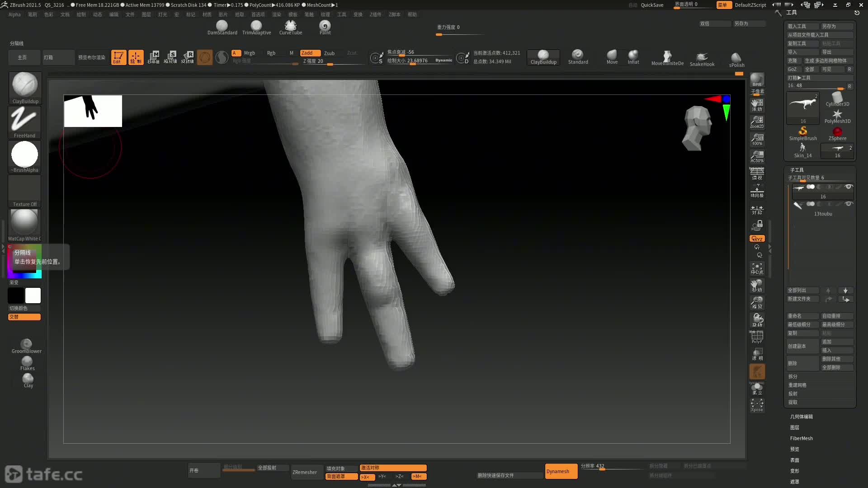Select the TrimAdaptive brush

pos(256,28)
